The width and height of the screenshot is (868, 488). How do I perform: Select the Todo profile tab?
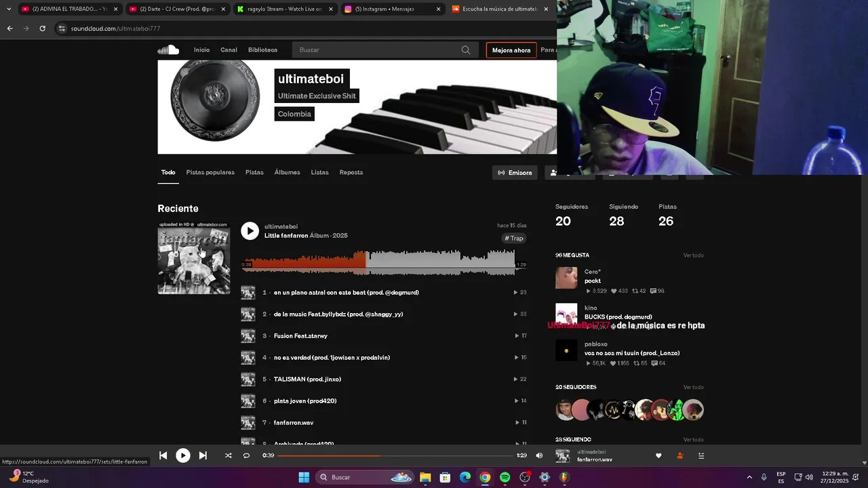pyautogui.click(x=168, y=172)
